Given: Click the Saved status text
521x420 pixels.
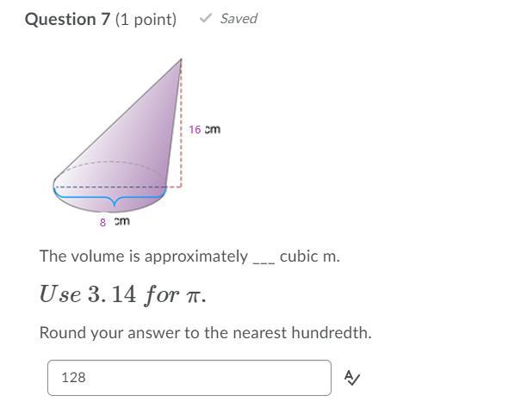Looking at the screenshot, I should pyautogui.click(x=239, y=19).
